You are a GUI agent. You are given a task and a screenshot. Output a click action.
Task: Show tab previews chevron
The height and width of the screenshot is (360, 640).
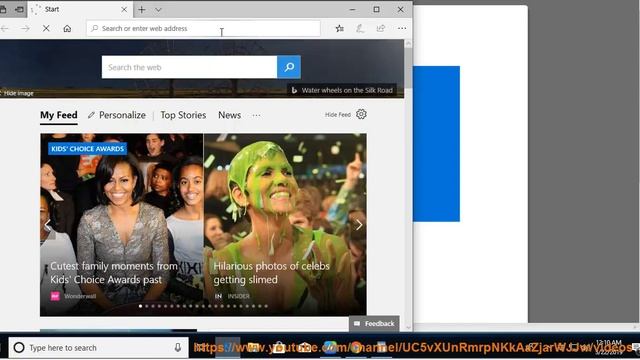[x=158, y=9]
